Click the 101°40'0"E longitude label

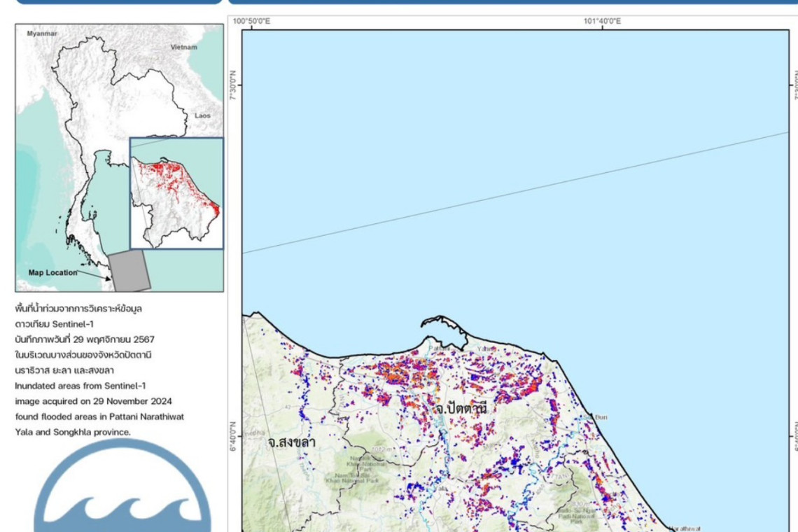[603, 22]
